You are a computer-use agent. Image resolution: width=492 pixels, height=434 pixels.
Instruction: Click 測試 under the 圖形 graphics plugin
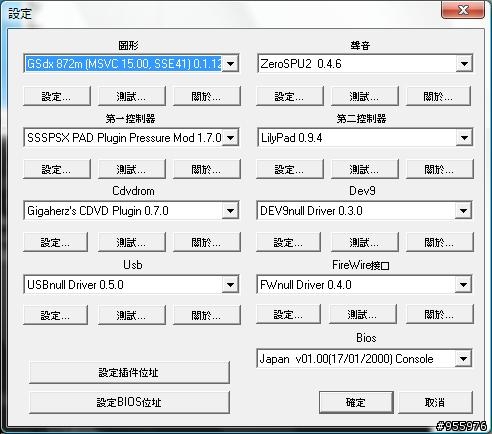coord(132,96)
